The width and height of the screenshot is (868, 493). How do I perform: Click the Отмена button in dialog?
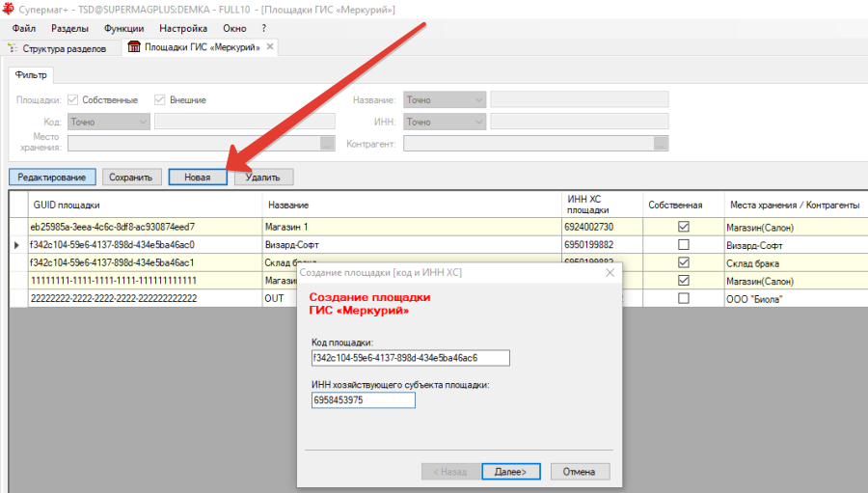click(x=580, y=472)
